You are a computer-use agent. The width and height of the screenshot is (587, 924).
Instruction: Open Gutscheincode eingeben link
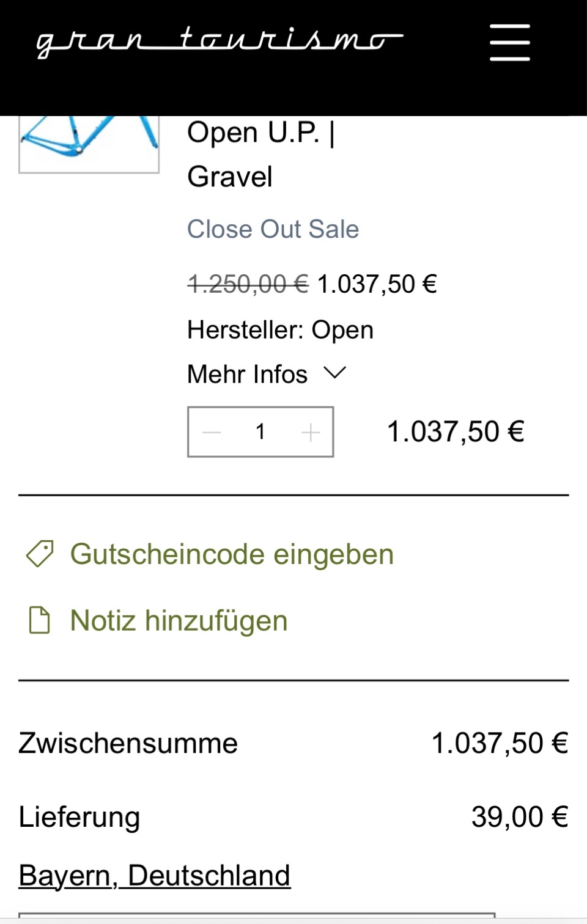(x=232, y=554)
